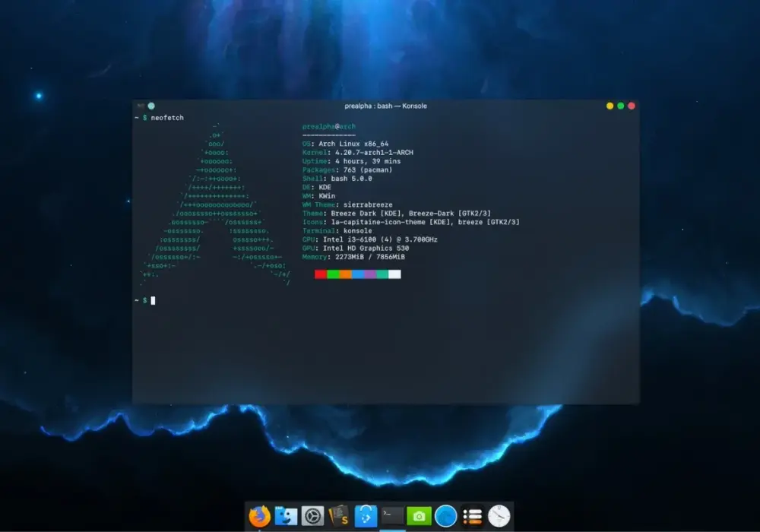Click the 'Theme: Breeze Dark [KDE]' line
The image size is (760, 532).
click(x=397, y=214)
